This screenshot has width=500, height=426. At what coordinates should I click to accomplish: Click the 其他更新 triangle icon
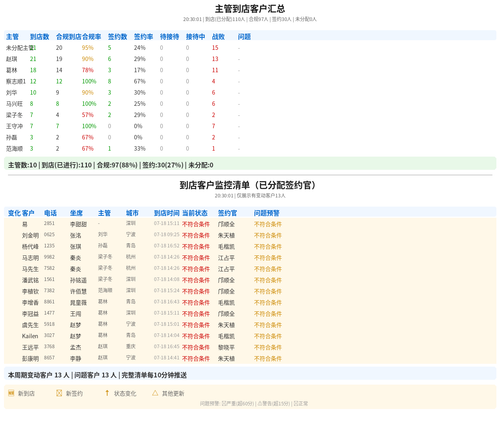click(155, 393)
